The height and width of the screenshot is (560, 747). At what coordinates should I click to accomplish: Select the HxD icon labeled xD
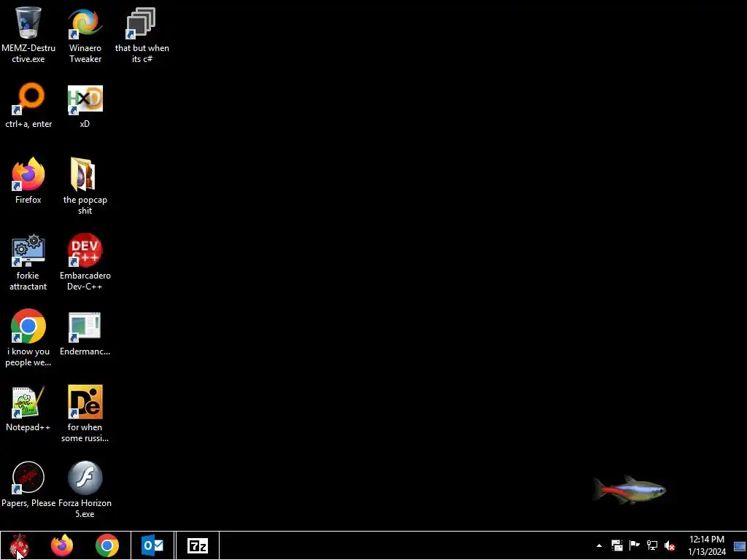[x=85, y=99]
